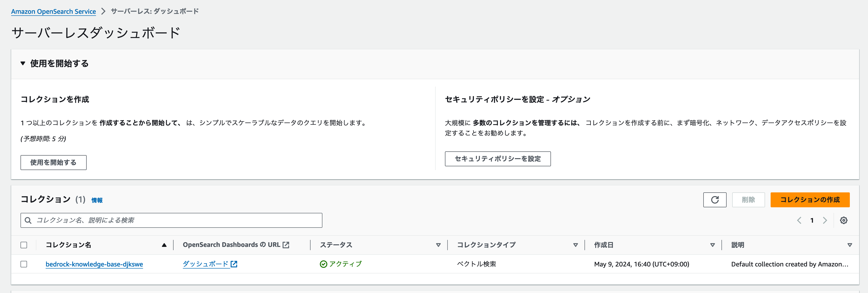Click the next page arrow
This screenshot has height=293, width=868.
click(x=825, y=220)
